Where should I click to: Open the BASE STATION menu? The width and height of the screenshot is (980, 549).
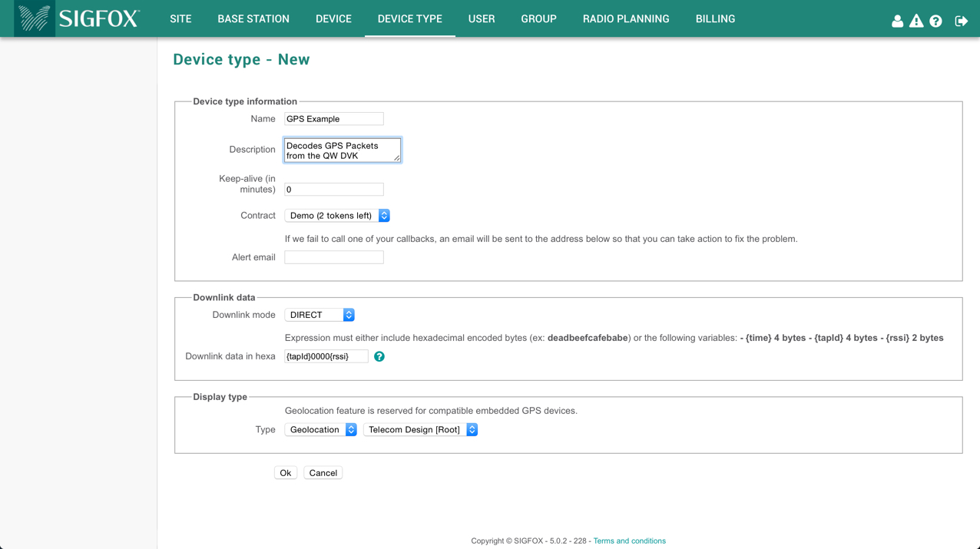(253, 19)
